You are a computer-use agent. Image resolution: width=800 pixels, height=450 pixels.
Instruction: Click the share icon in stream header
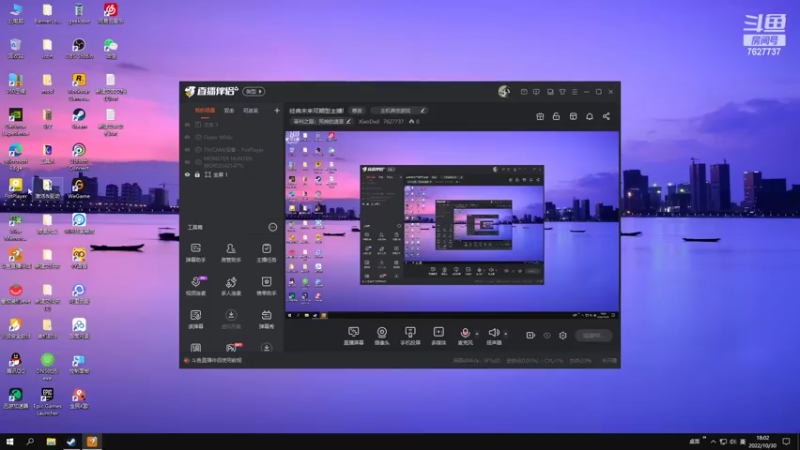click(x=606, y=116)
